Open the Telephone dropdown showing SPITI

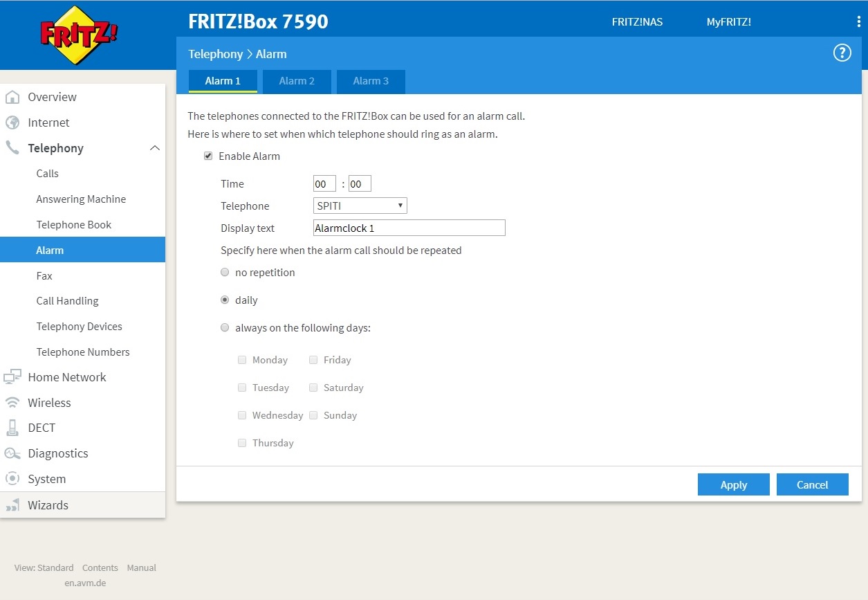(360, 206)
